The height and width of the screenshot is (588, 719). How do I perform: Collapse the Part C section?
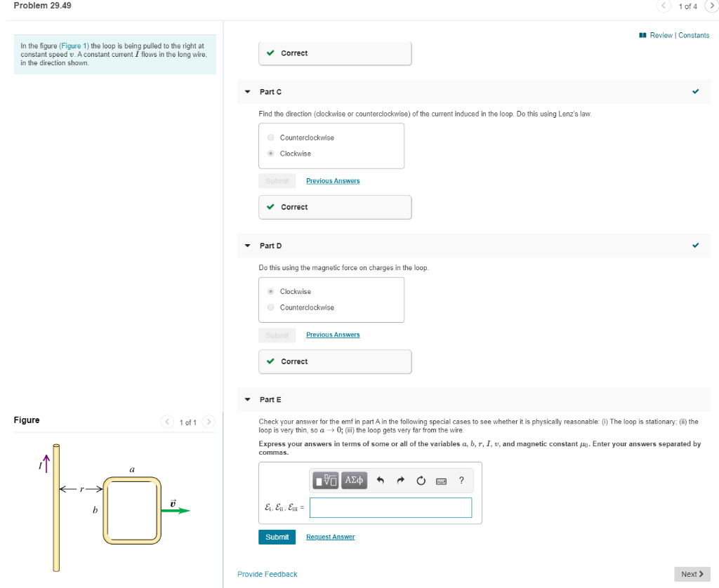click(x=247, y=91)
